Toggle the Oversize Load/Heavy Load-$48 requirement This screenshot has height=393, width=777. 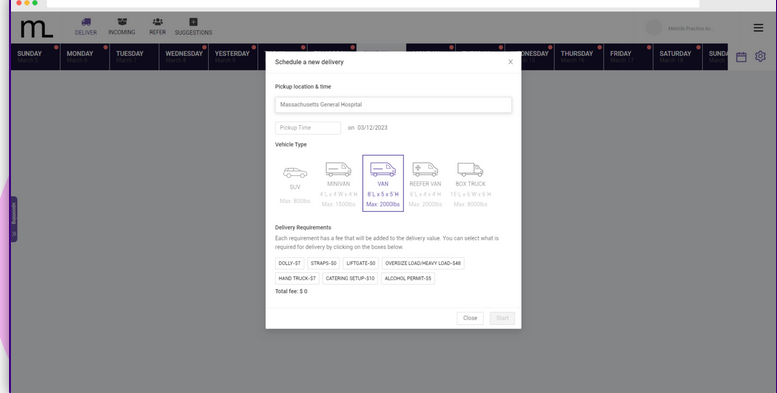tap(423, 263)
